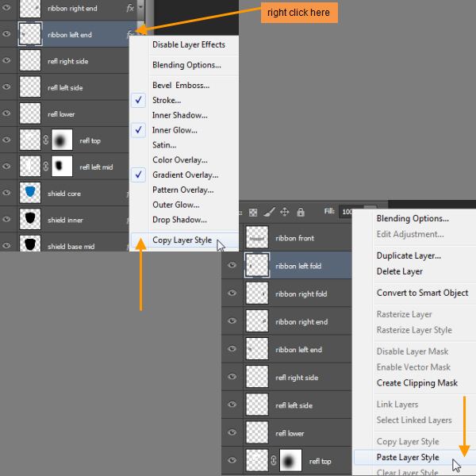Screen dimensions: 476x476
Task: Click Duplicate Layer in the context menu
Action: 408,255
